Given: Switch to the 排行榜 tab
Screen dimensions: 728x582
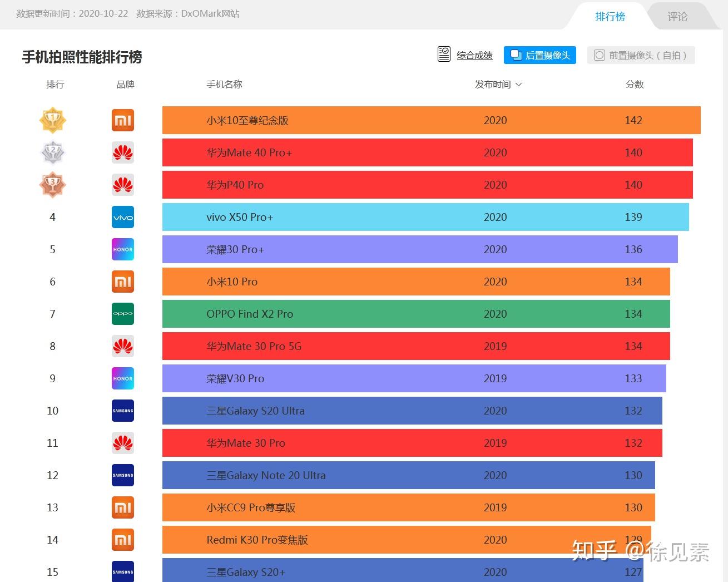Looking at the screenshot, I should tap(610, 17).
